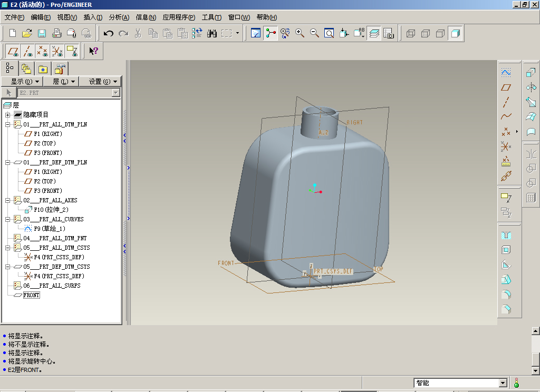Save the model with the floppy disk icon
Image resolution: width=540 pixels, height=392 pixels.
coord(42,33)
